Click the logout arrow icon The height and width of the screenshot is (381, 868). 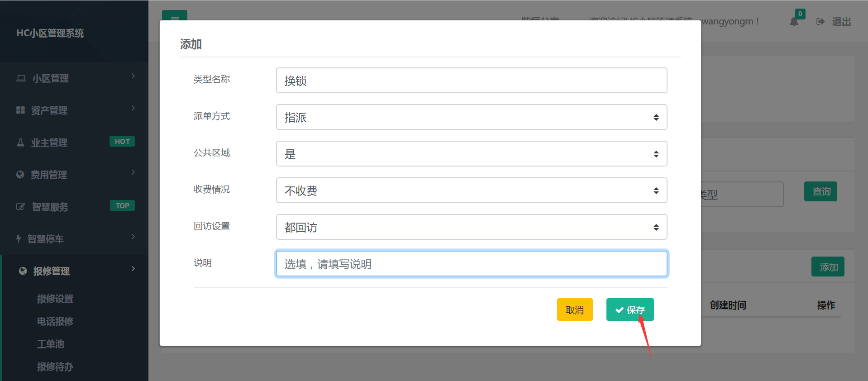click(x=820, y=22)
